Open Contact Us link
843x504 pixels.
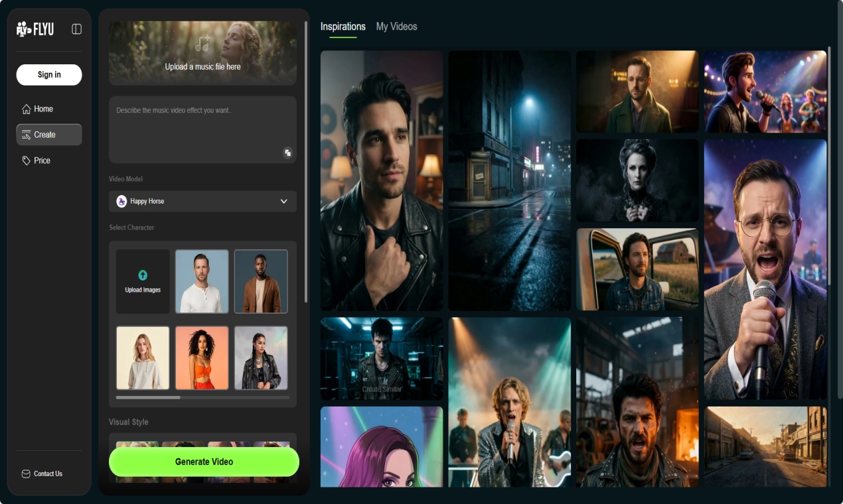pos(48,473)
